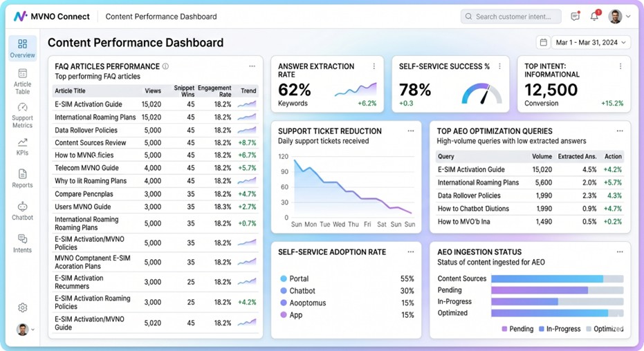
Task: Open the Chatbot sidebar section
Action: pyautogui.click(x=23, y=211)
